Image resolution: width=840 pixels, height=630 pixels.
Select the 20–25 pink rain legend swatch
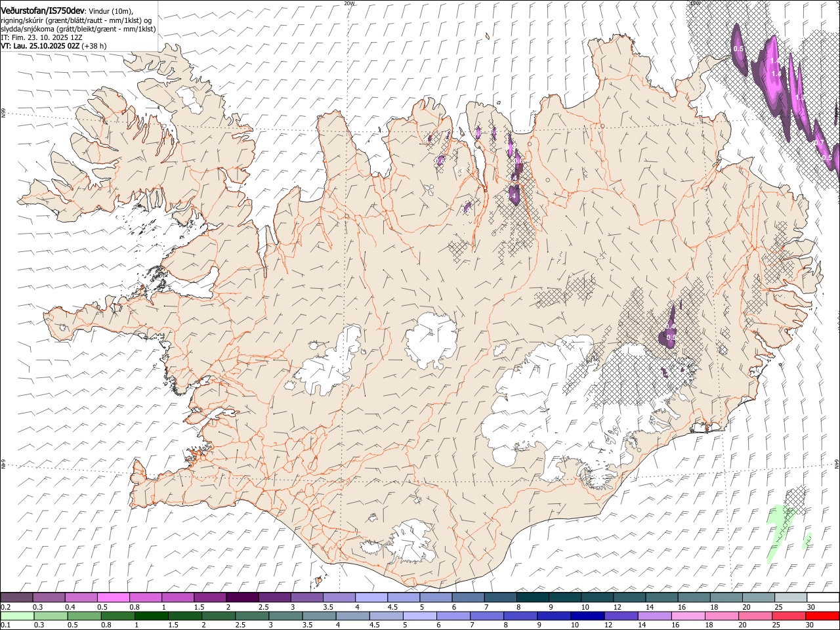pyautogui.click(x=755, y=616)
